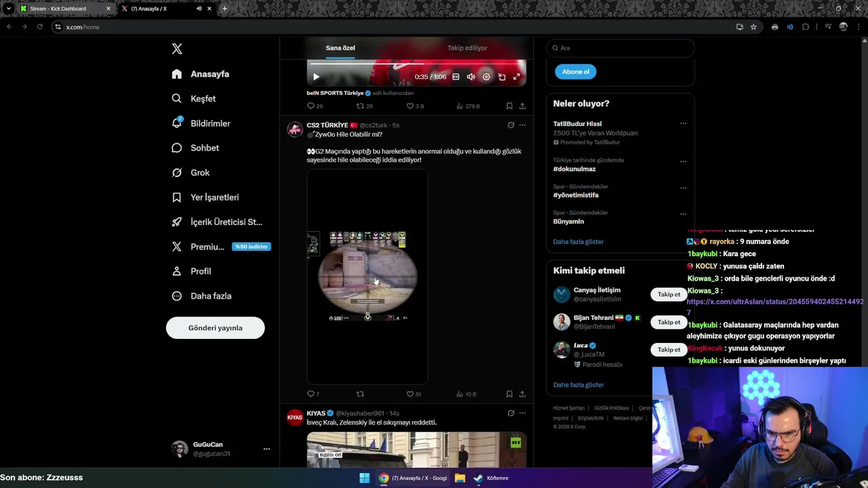The height and width of the screenshot is (488, 868).
Task: Open Sohbet messages
Action: click(x=195, y=148)
